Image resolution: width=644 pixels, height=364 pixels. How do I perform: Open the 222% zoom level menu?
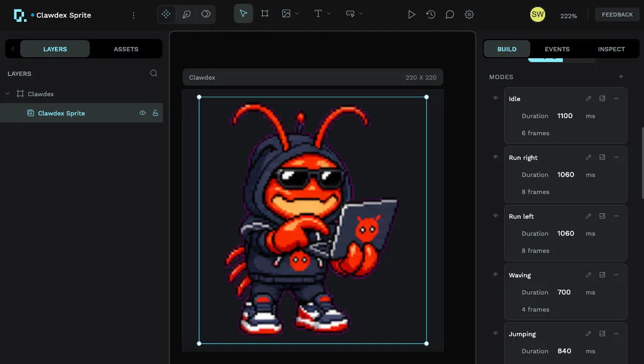[569, 16]
